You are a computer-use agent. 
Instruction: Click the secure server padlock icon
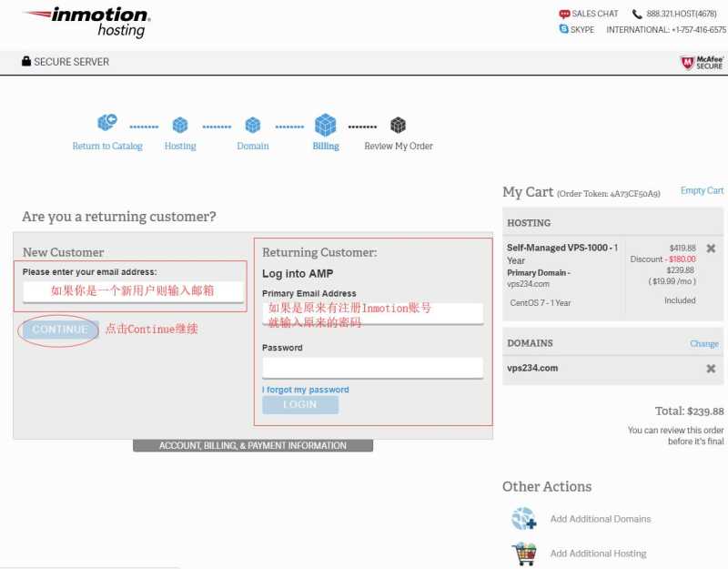[26, 61]
